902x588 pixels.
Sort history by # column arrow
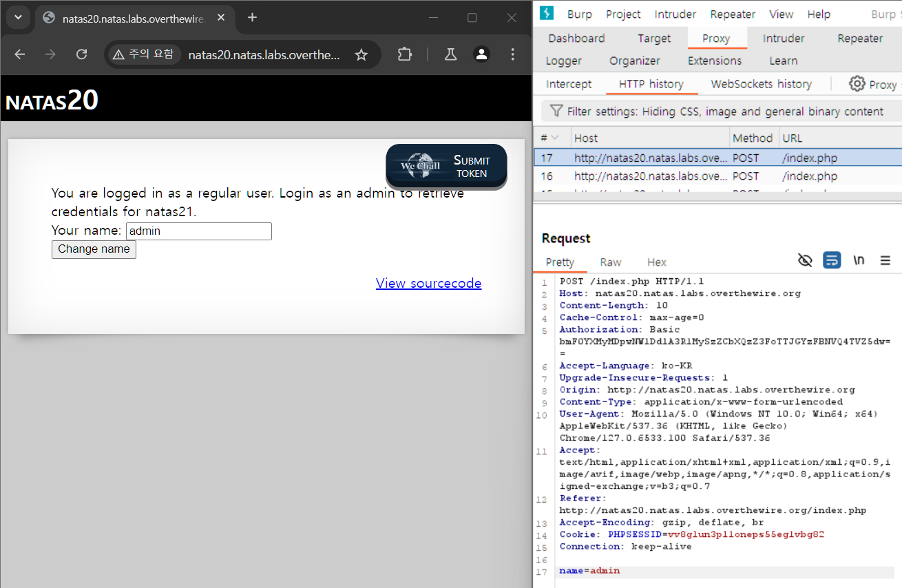555,138
